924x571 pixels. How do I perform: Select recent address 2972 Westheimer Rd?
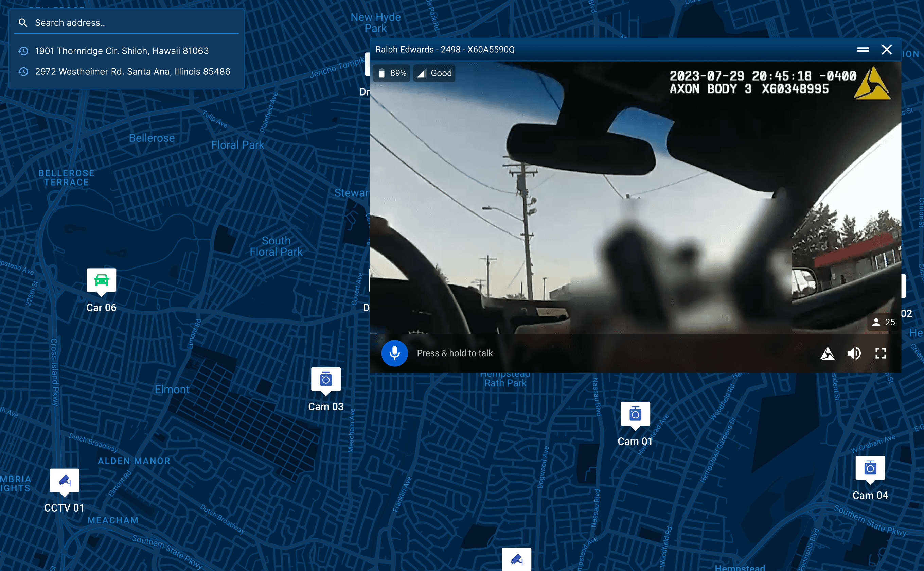click(x=132, y=72)
